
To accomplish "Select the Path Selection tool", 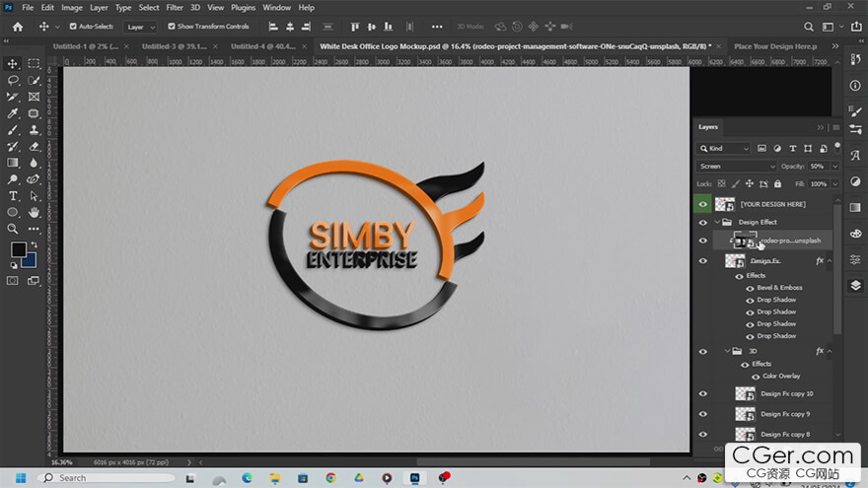I will click(x=34, y=196).
